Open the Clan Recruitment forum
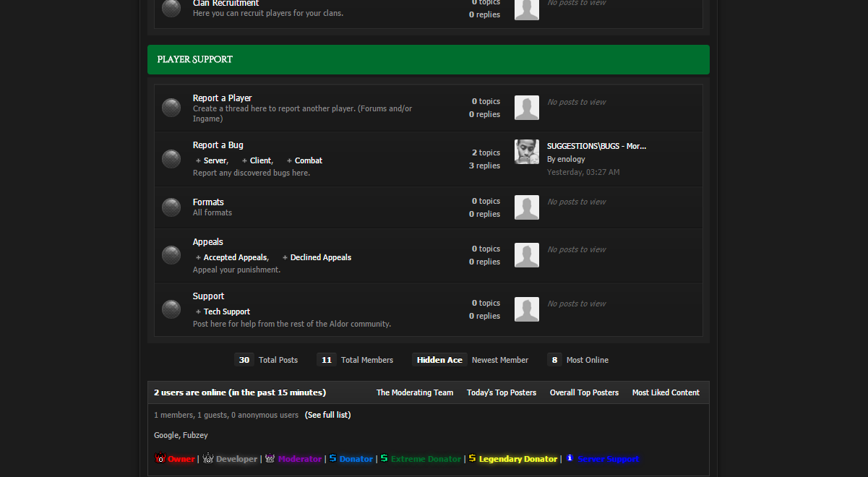Screen dimensions: 868x477 225,4
